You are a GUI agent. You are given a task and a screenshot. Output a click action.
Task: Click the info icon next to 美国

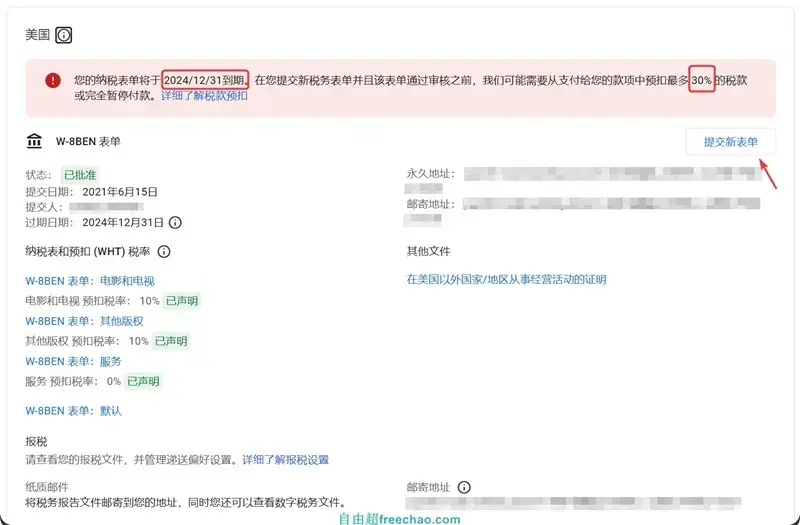coord(64,35)
